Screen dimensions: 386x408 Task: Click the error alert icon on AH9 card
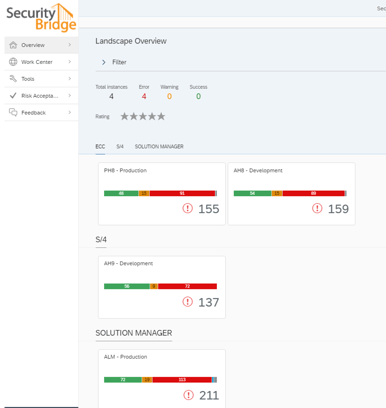(x=188, y=302)
